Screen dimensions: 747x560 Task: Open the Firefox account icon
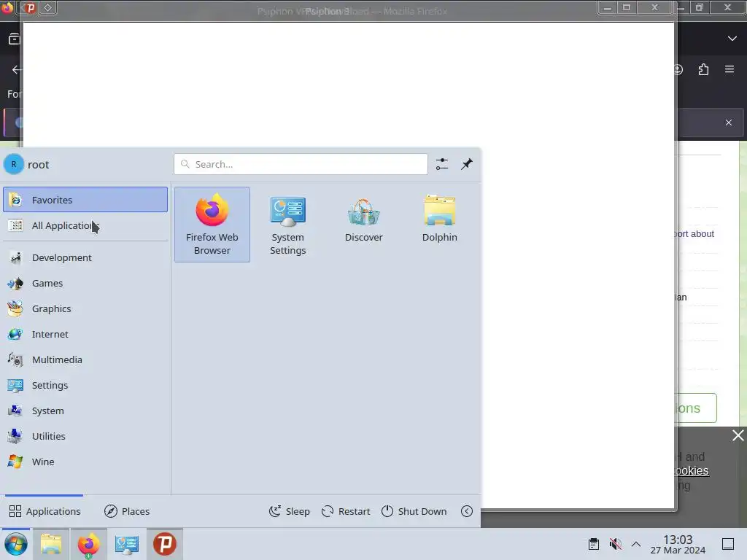point(679,69)
